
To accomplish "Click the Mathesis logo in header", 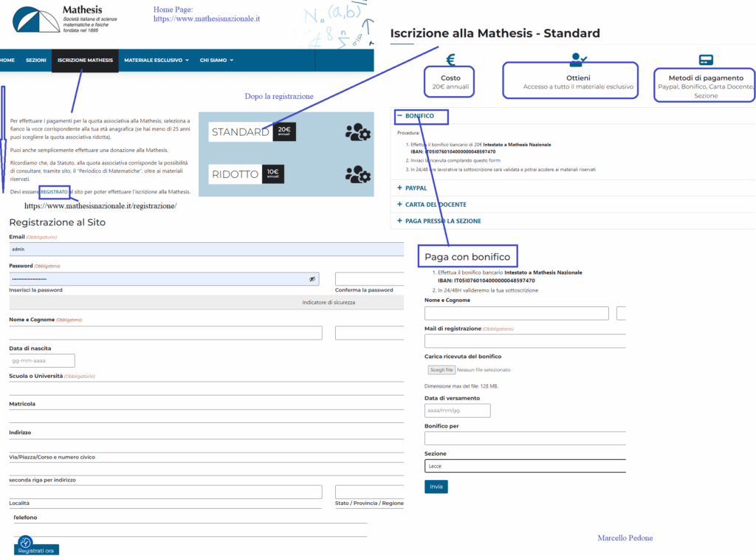I will (x=35, y=21).
